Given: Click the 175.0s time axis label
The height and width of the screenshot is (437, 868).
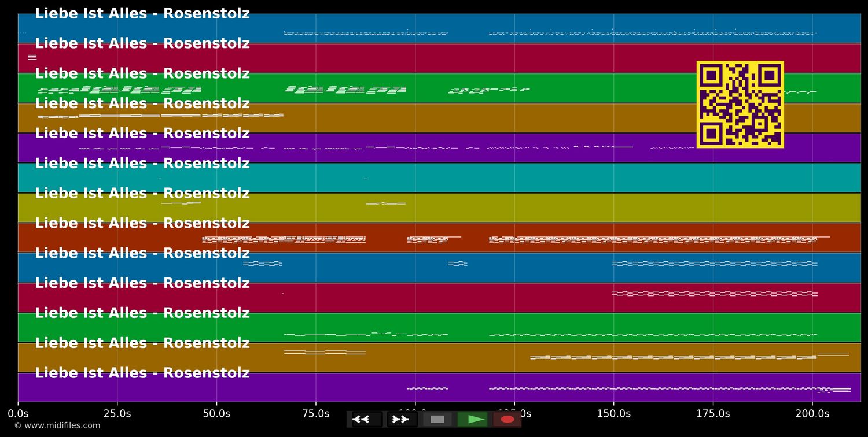Looking at the screenshot, I should tap(713, 413).
